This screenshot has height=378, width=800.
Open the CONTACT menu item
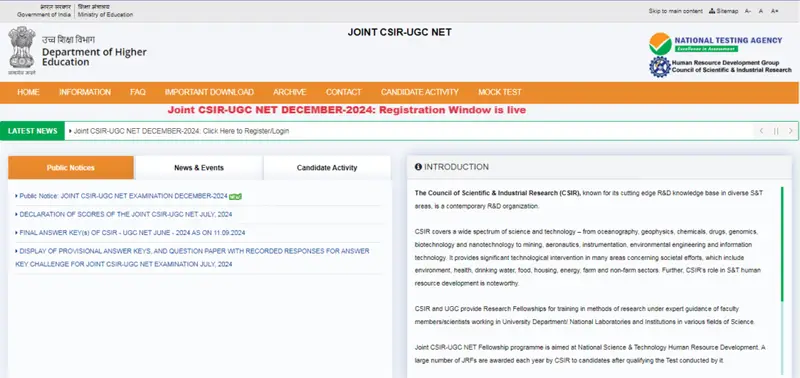click(x=343, y=92)
